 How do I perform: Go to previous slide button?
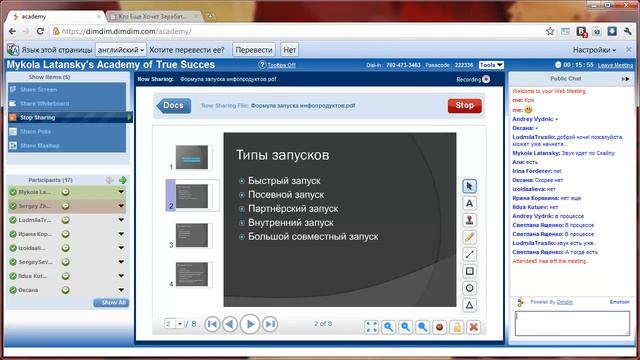click(230, 324)
